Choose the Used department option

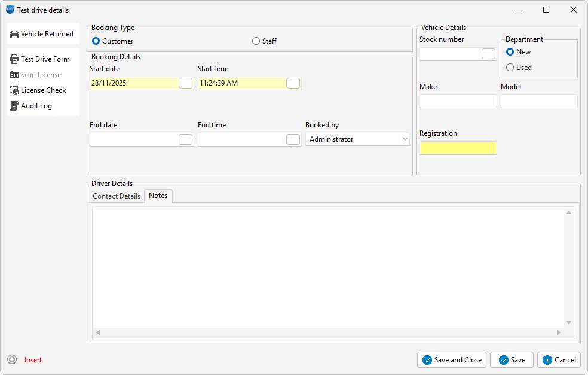(x=510, y=68)
